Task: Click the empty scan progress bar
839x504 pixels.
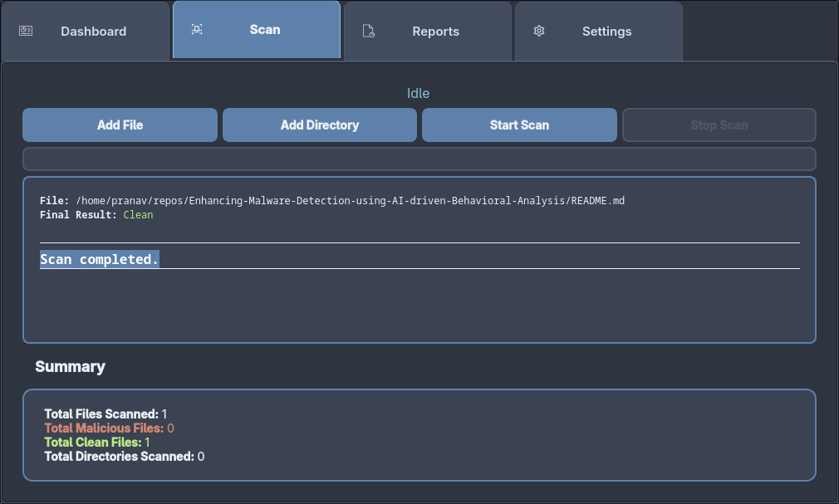Action: tap(419, 159)
